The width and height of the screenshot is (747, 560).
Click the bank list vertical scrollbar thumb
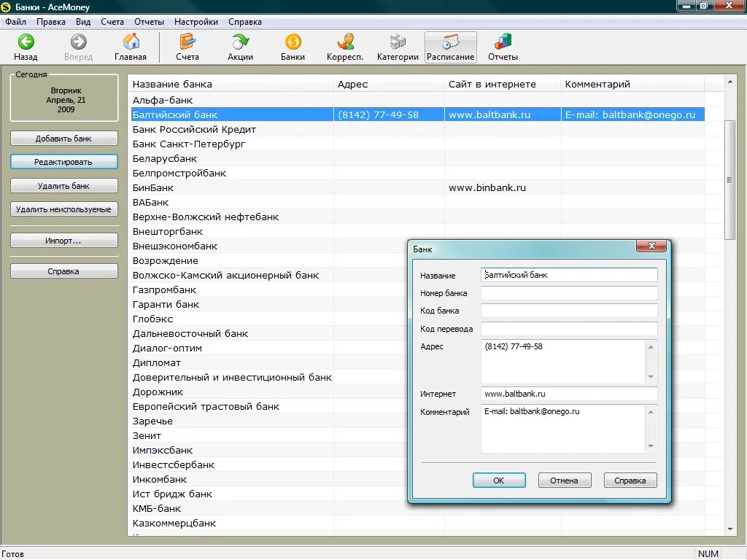coord(730,180)
